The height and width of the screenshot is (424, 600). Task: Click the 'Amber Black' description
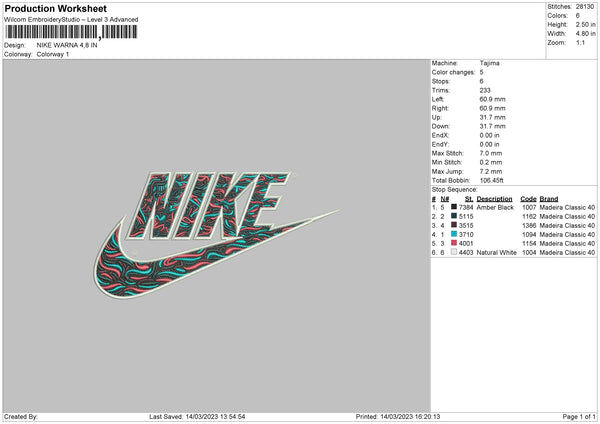tap(495, 207)
